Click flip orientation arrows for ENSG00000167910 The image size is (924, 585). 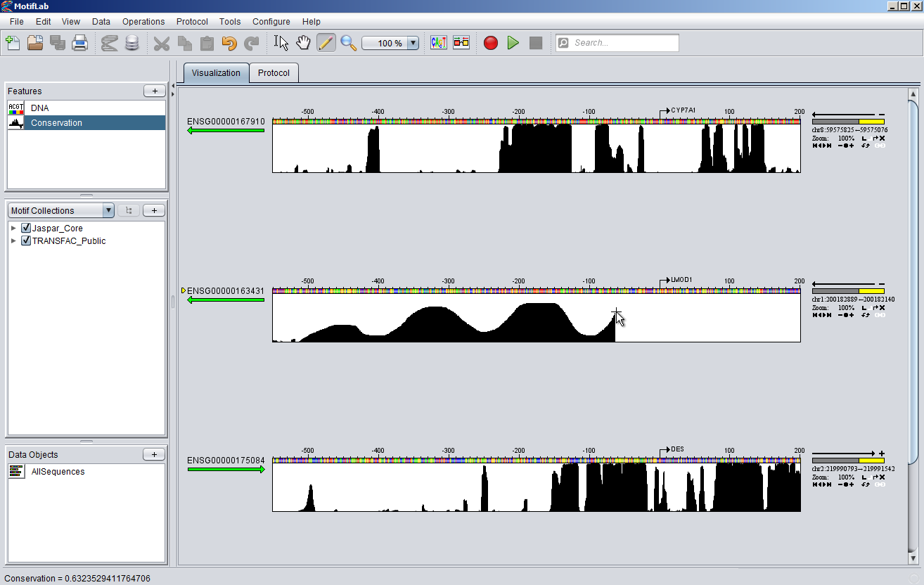(866, 146)
